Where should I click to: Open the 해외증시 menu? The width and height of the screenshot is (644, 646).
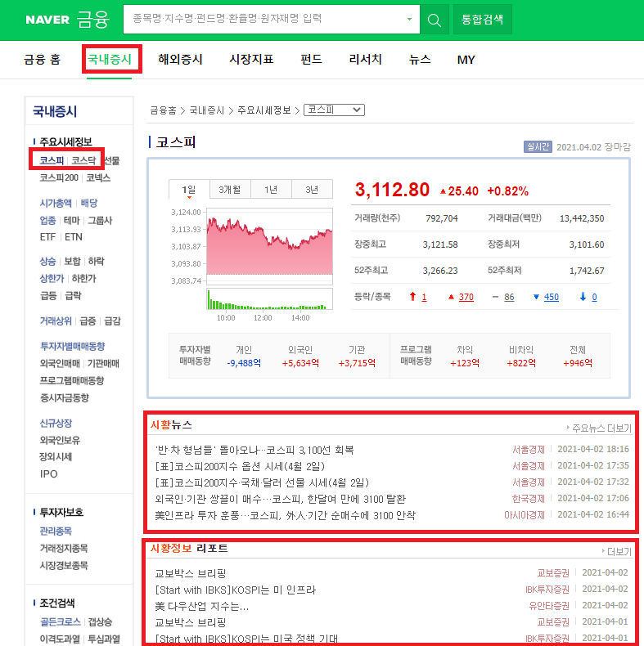(x=180, y=60)
